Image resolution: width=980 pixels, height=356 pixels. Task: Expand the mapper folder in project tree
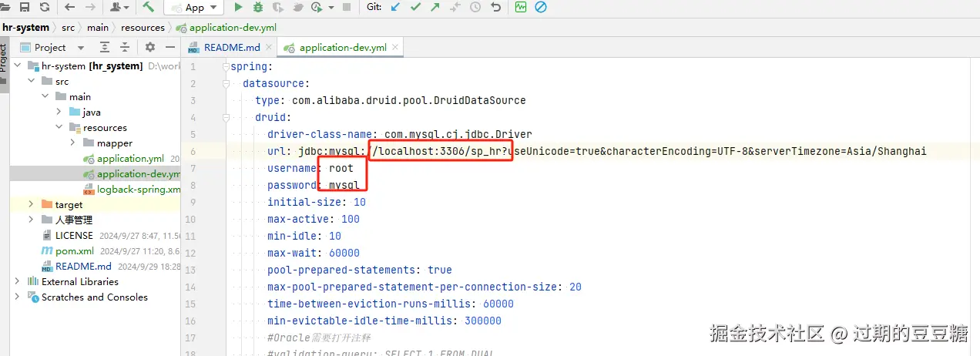(x=72, y=143)
